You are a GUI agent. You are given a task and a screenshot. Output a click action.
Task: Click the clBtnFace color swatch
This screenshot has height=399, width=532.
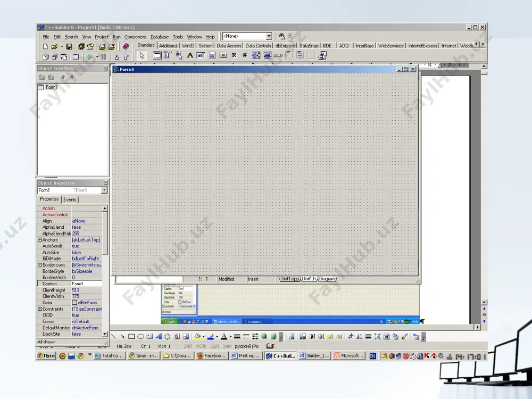click(74, 302)
